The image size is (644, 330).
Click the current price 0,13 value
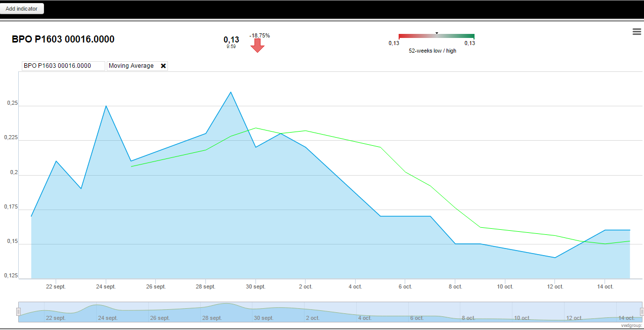coord(231,39)
